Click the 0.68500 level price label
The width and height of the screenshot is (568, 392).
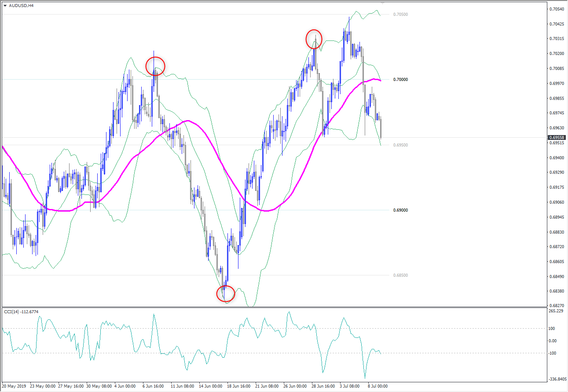click(x=400, y=275)
